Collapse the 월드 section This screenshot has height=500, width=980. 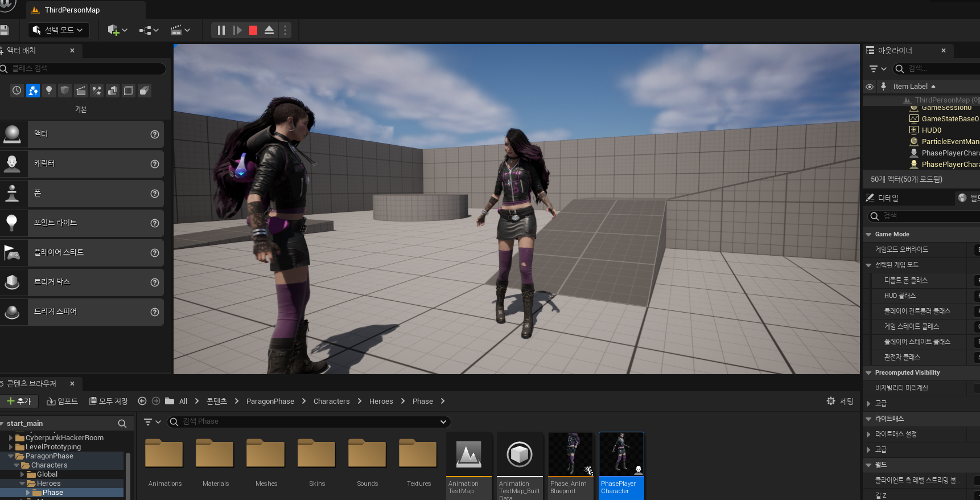point(868,465)
